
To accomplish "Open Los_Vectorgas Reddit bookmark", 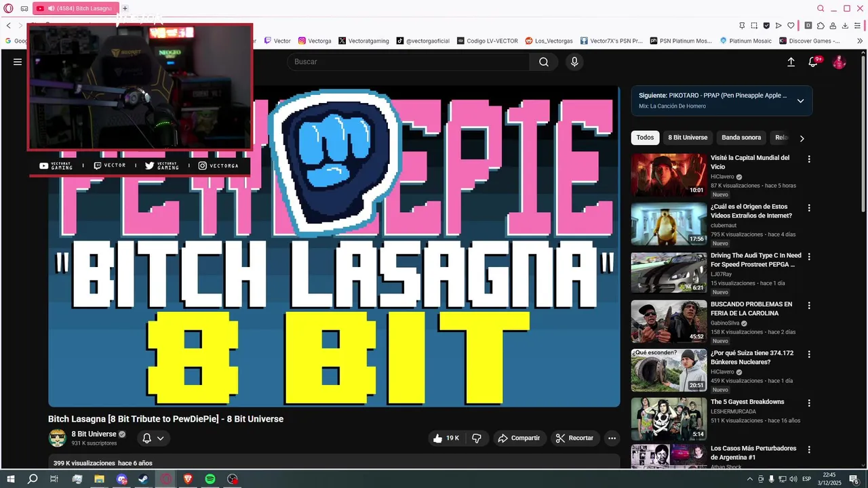I will pos(549,41).
